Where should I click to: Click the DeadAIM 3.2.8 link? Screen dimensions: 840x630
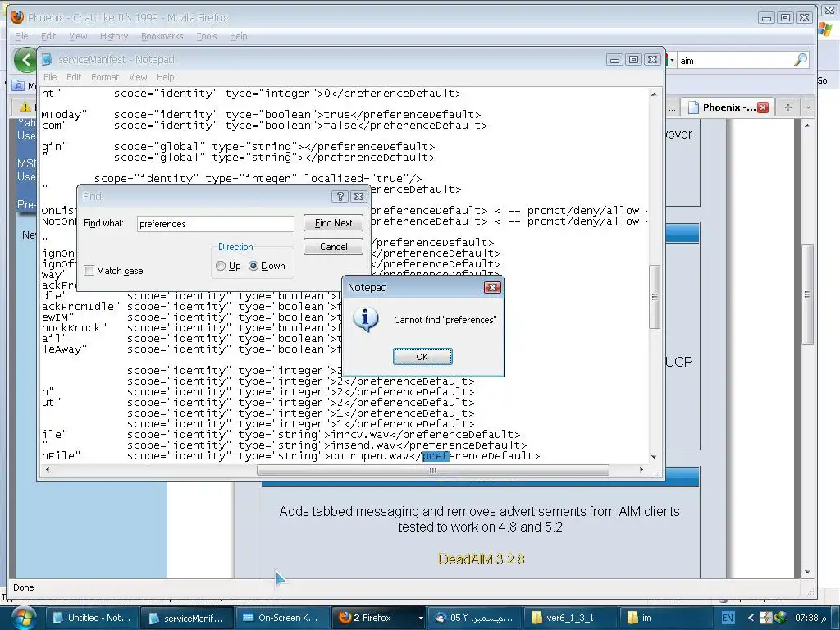[481, 559]
